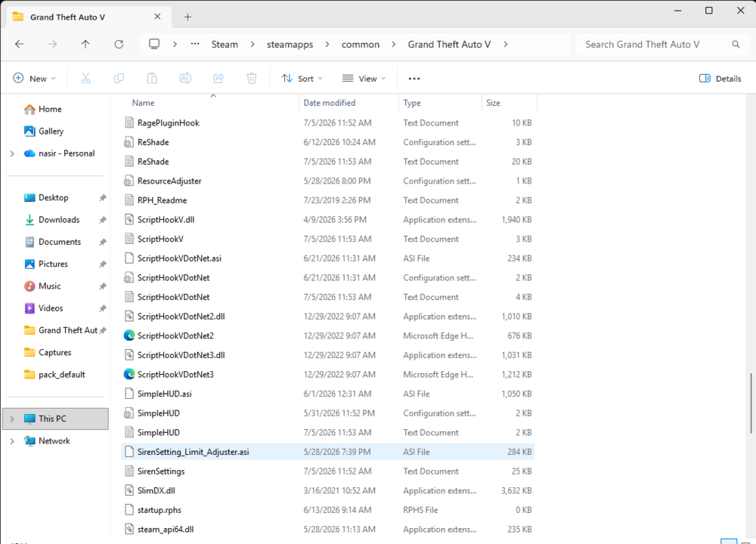Navigate to steamapps breadcrumb
Image resolution: width=756 pixels, height=544 pixels.
click(290, 45)
